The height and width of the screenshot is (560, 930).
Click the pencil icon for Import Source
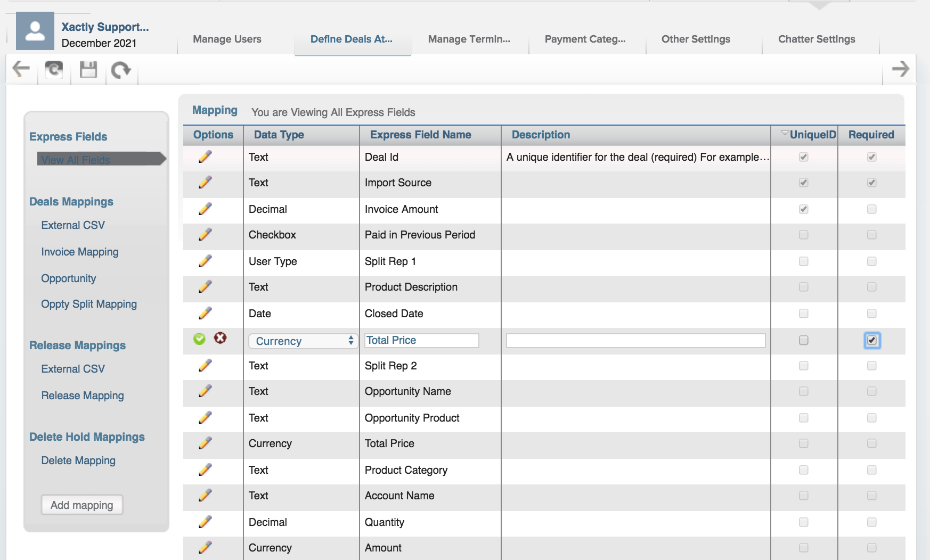point(205,183)
